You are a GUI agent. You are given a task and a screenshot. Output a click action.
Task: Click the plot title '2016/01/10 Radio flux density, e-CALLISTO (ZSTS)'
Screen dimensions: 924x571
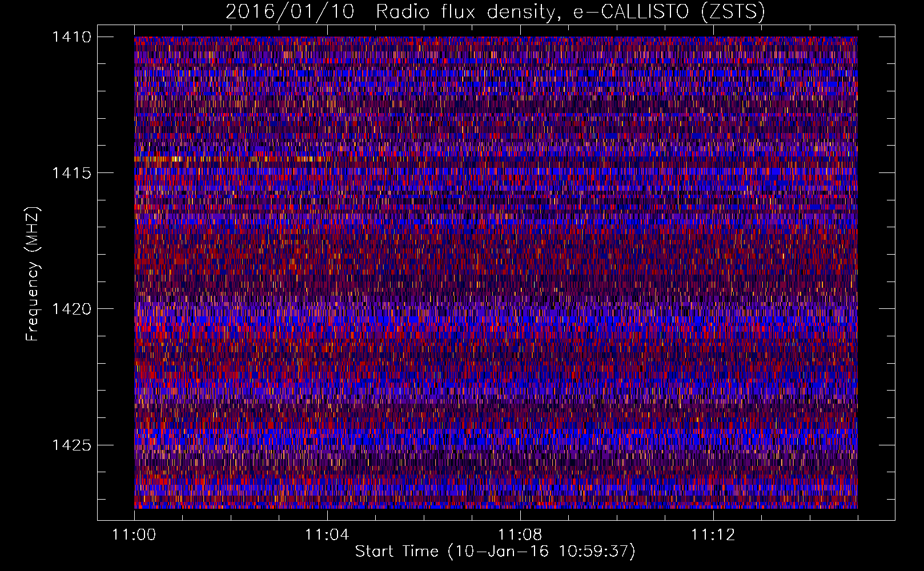[495, 11]
